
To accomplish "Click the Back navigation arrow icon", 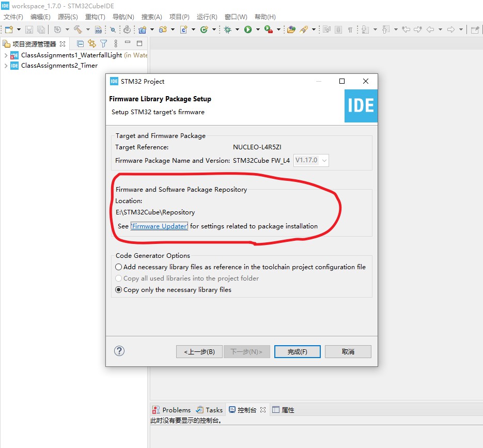I will pos(430,29).
